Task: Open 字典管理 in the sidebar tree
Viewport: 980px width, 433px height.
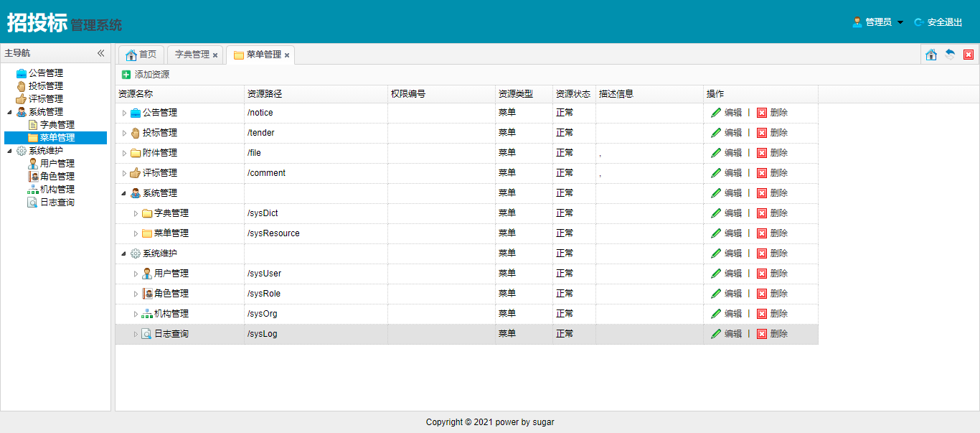Action: (57, 125)
